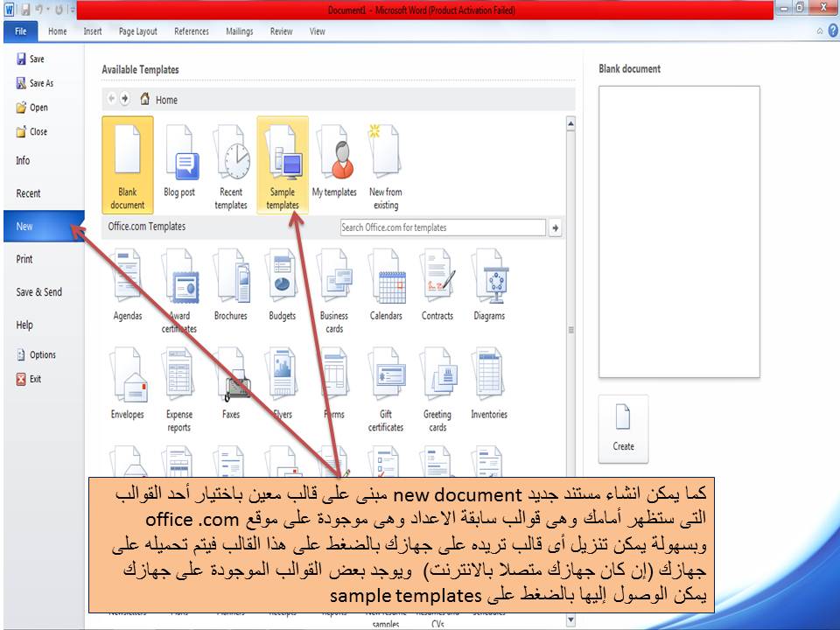Viewport: 840px width, 630px height.
Task: Open the Inventories template category
Action: pos(489,383)
